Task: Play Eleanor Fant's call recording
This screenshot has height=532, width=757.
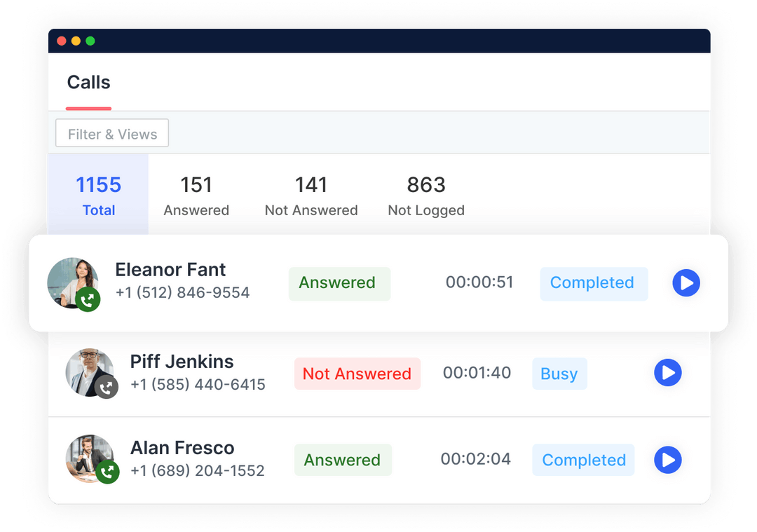Action: [686, 283]
